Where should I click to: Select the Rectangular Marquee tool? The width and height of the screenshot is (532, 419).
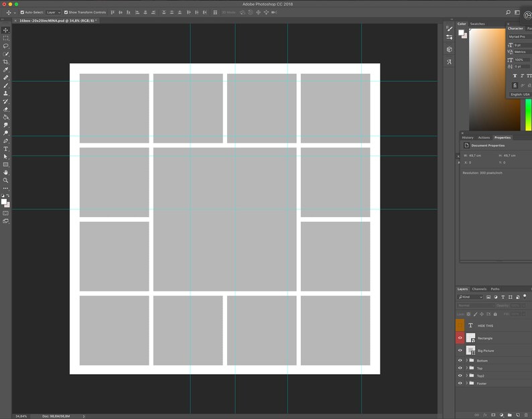(x=6, y=38)
